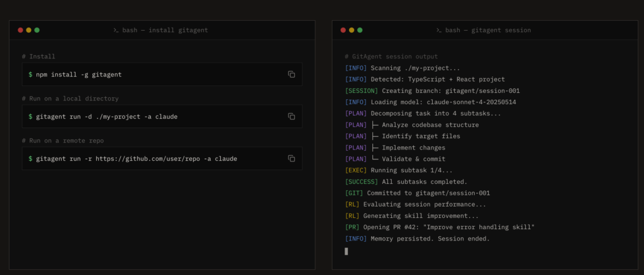Click the terminal prompt icon in gitagent session title
This screenshot has height=275, width=644.
point(439,30)
